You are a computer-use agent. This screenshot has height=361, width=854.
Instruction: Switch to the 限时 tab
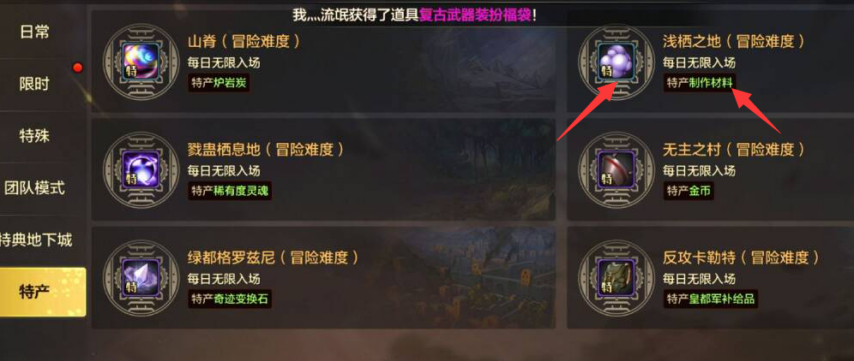(35, 84)
